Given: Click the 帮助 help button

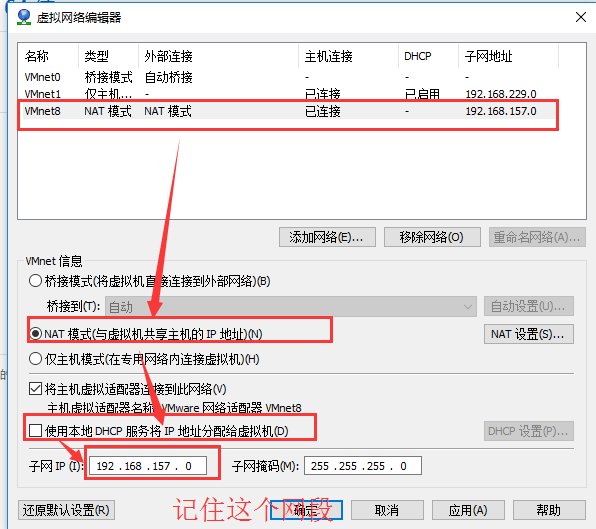Looking at the screenshot, I should pos(549,510).
